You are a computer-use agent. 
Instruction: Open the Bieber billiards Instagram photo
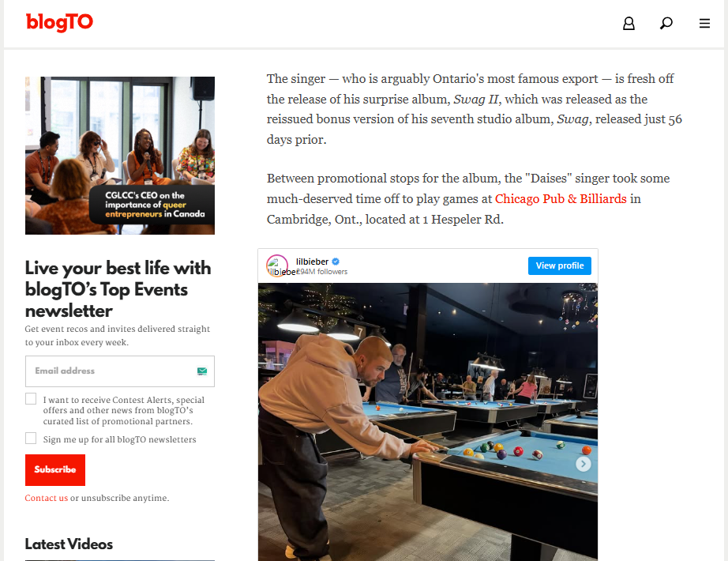click(428, 422)
